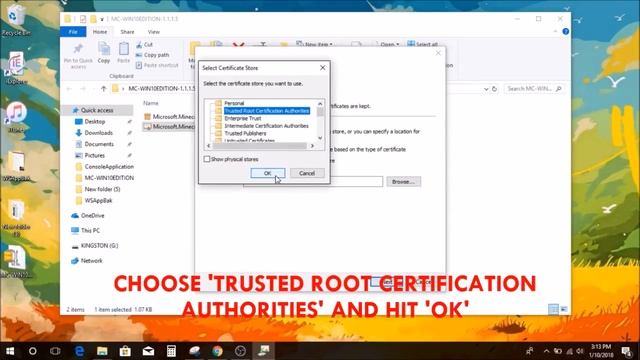Cancel the Select Certificate Store dialog
Viewport: 640px width, 360px height.
click(307, 173)
